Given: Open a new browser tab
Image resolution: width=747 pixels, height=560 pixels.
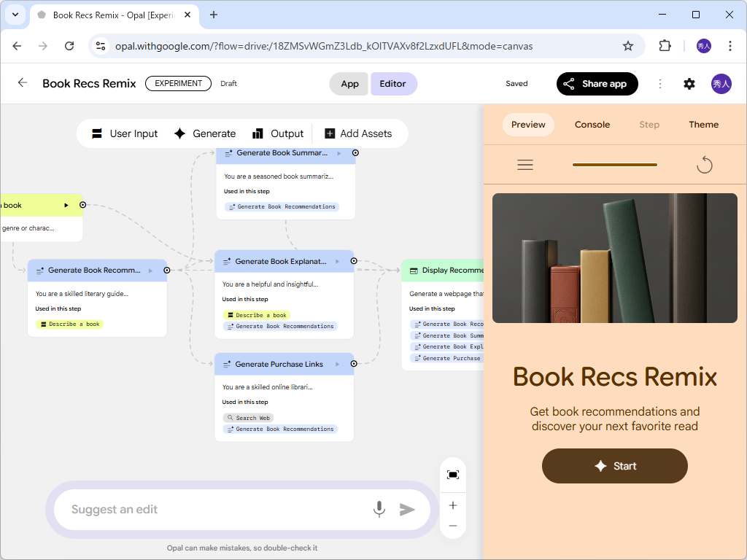Looking at the screenshot, I should coord(214,15).
